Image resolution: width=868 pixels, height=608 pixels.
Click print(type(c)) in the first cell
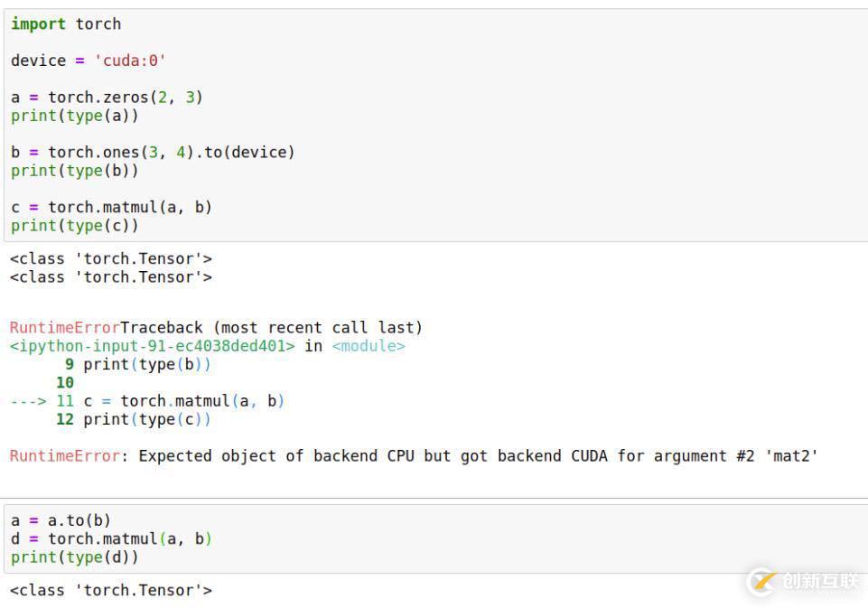click(75, 225)
